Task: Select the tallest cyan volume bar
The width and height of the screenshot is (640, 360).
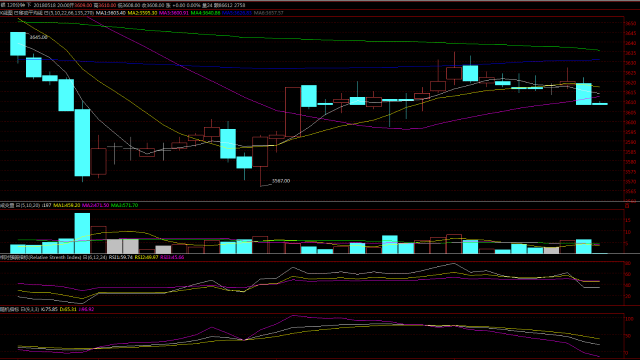Action: pos(82,233)
